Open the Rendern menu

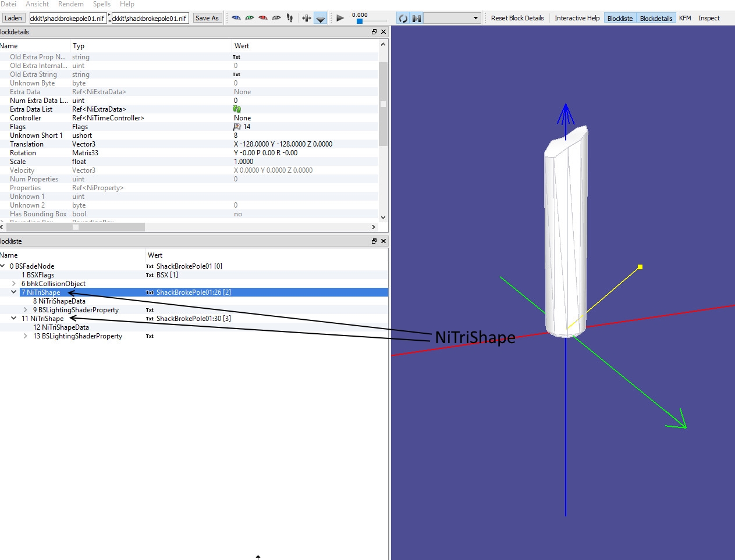pos(71,4)
